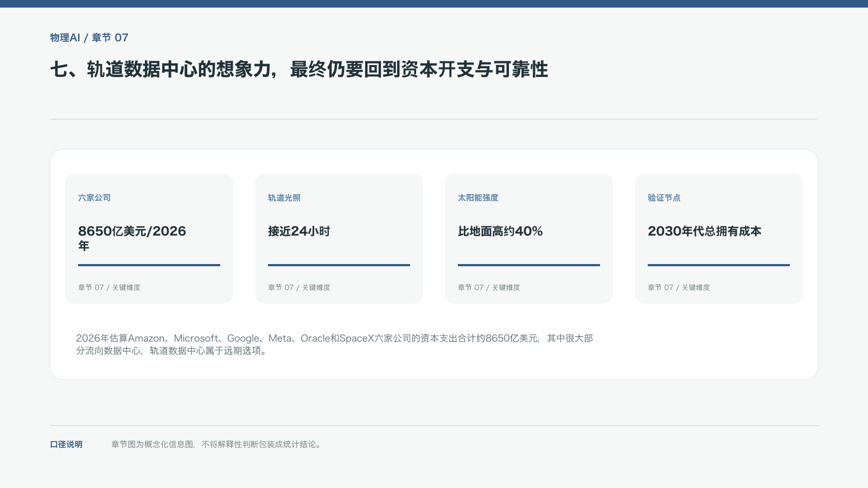Image resolution: width=868 pixels, height=488 pixels.
Task: Click the value "8650亿美元/2026年"
Action: [x=132, y=238]
